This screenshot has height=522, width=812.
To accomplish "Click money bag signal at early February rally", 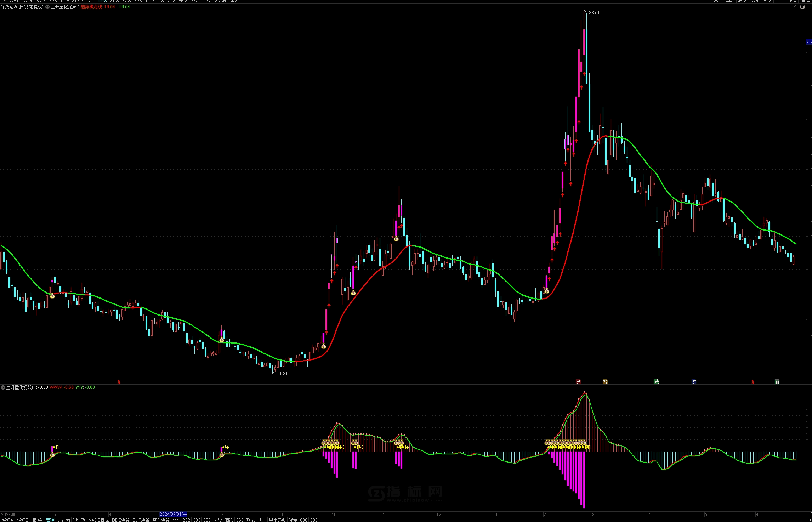I will coord(546,291).
